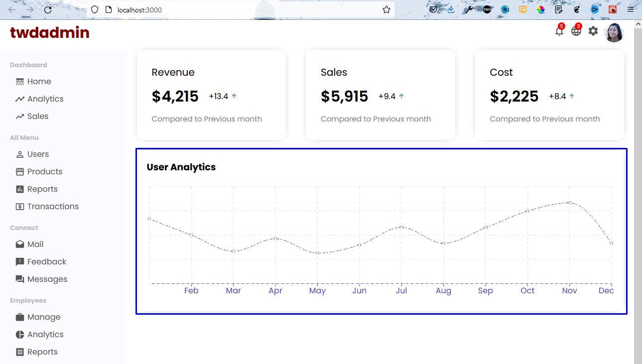Click the Nov data point on chart
This screenshot has width=642, height=364.
[569, 203]
